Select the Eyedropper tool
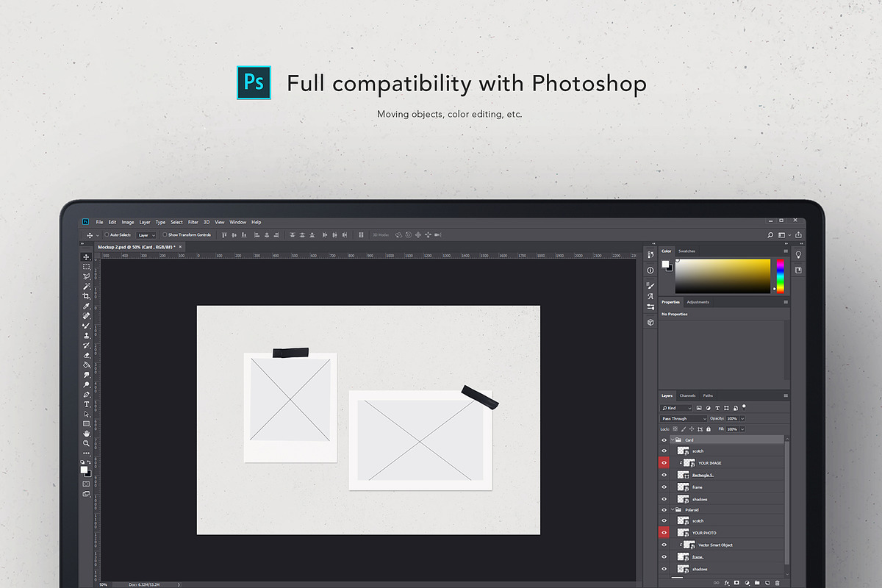This screenshot has width=882, height=588. click(86, 306)
